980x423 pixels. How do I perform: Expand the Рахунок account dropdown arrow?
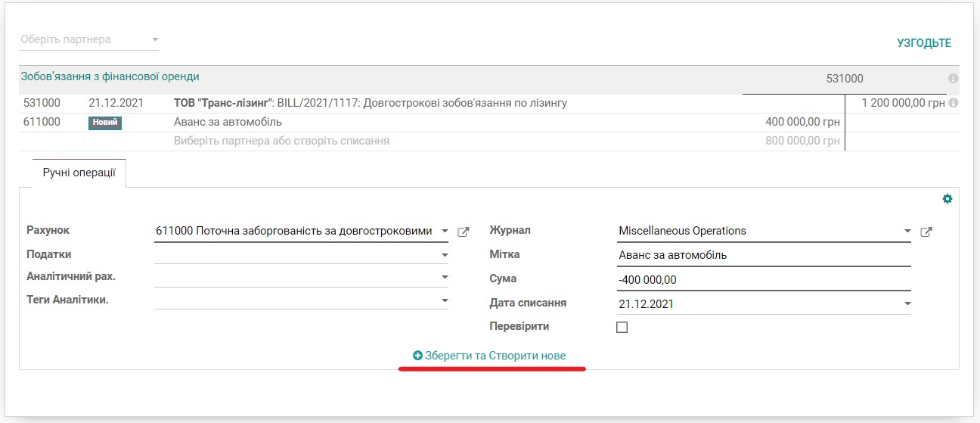tap(445, 232)
